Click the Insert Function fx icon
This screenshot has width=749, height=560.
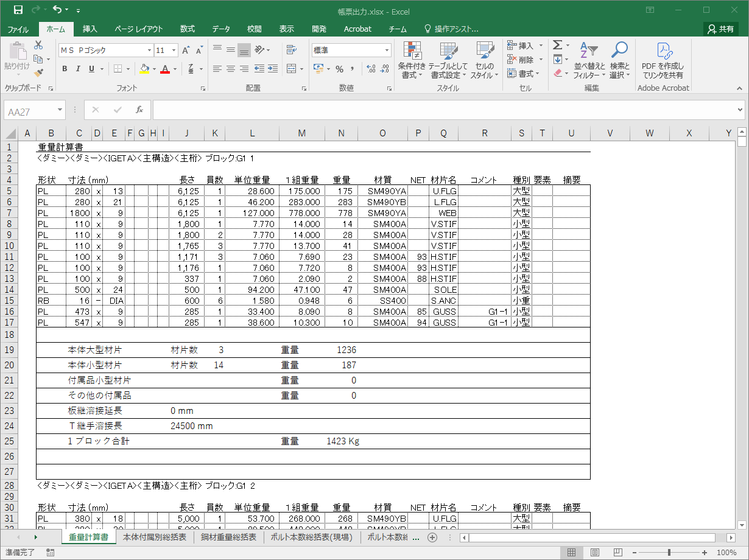(139, 110)
